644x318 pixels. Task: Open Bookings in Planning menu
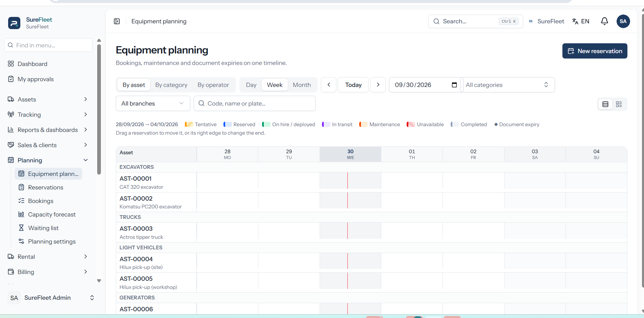point(48,201)
